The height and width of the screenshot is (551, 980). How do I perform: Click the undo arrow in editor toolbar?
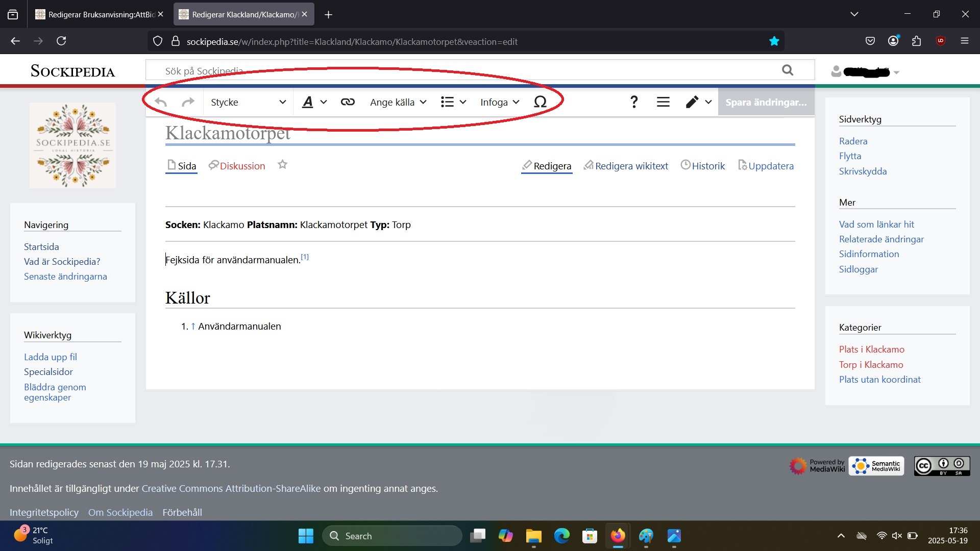point(161,103)
